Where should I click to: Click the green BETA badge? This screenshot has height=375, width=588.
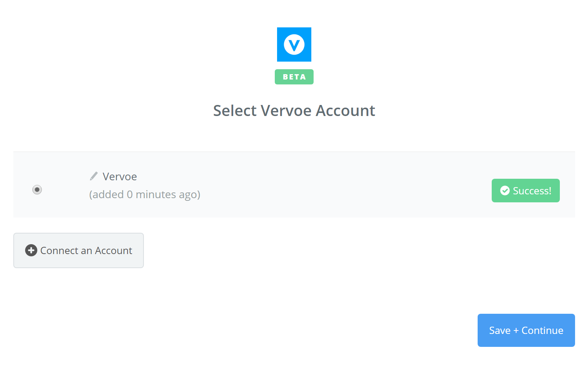(294, 76)
